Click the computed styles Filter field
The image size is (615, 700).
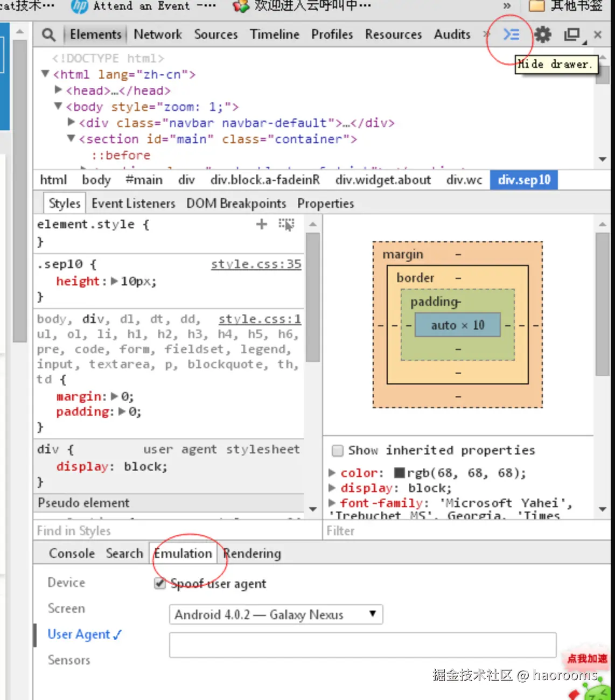tap(467, 531)
